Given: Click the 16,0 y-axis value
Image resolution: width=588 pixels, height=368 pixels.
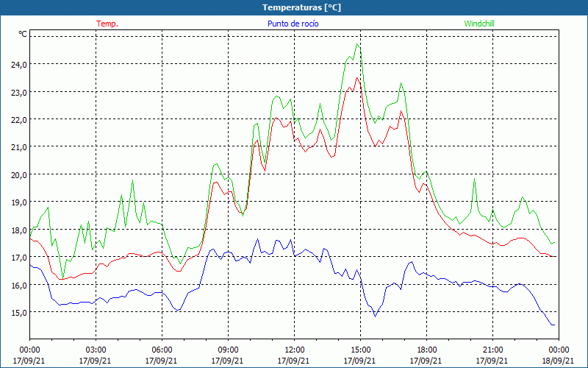Looking at the screenshot, I should pyautogui.click(x=18, y=285).
